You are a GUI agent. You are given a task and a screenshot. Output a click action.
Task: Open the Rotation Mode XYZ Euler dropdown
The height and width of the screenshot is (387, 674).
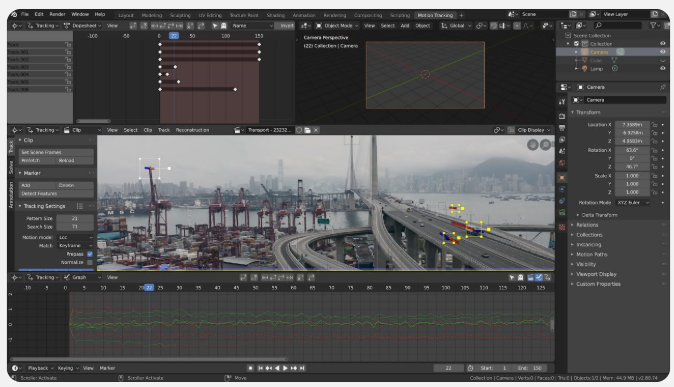click(632, 203)
